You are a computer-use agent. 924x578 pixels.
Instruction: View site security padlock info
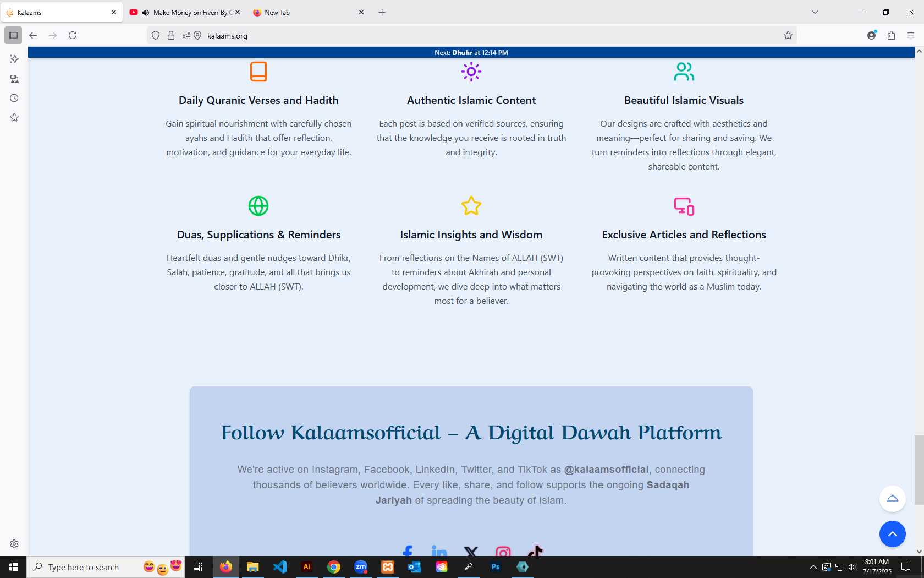pyautogui.click(x=171, y=35)
